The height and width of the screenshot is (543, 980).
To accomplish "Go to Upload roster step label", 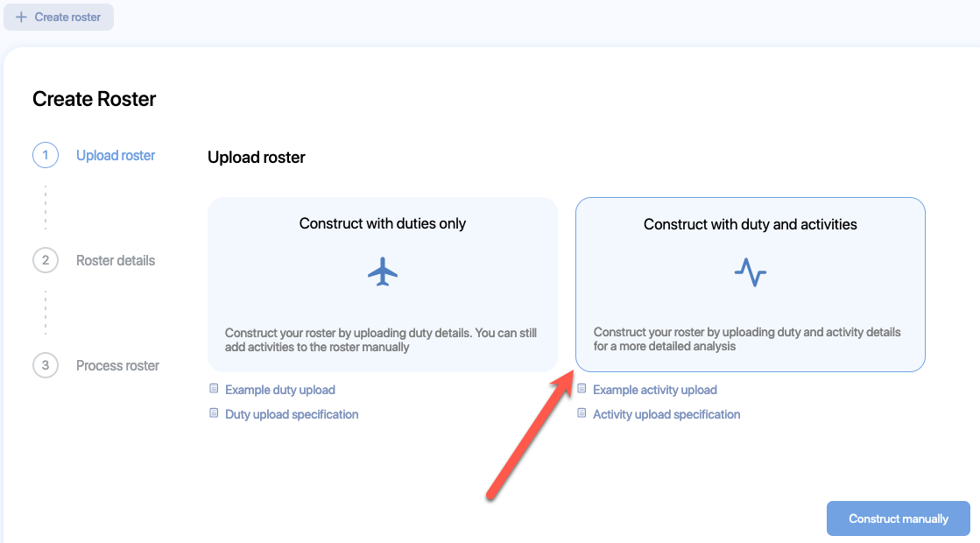I will click(116, 156).
